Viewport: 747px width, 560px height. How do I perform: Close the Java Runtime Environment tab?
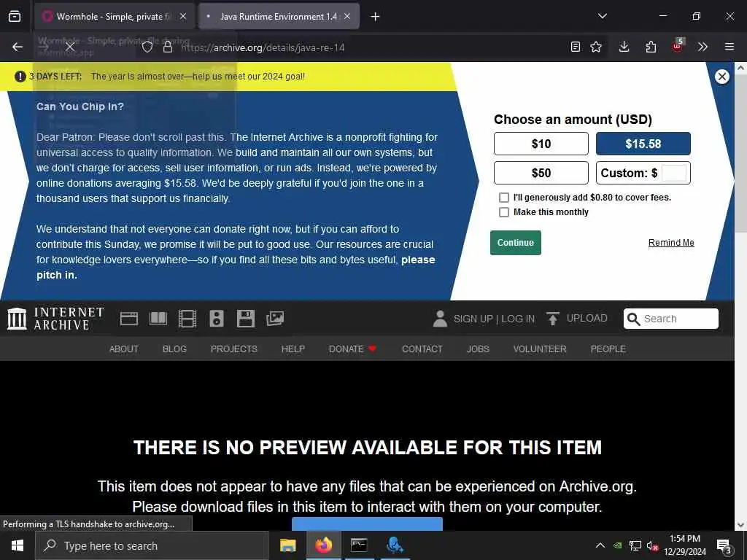pyautogui.click(x=347, y=17)
